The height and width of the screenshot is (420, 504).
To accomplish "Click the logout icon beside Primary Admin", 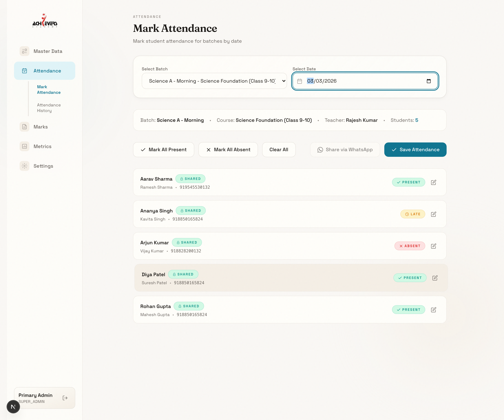I will (65, 398).
